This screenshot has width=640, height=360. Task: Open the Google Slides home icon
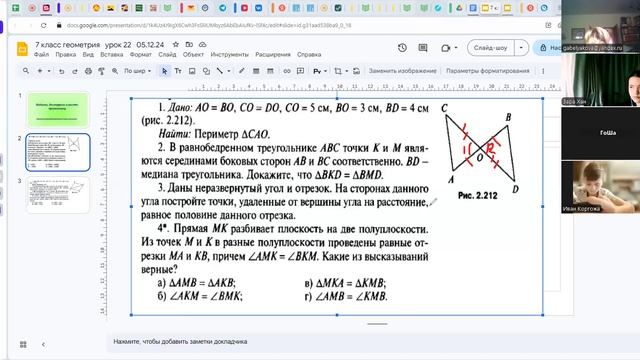click(x=22, y=49)
